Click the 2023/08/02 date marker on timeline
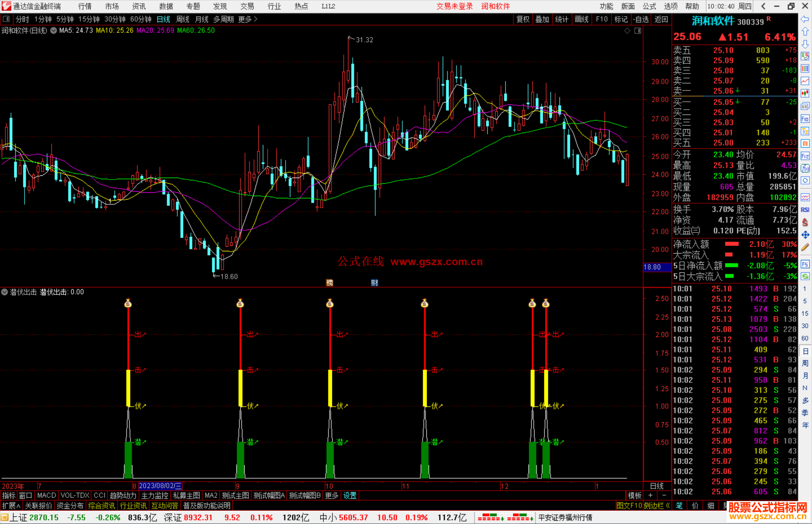 (x=160, y=486)
